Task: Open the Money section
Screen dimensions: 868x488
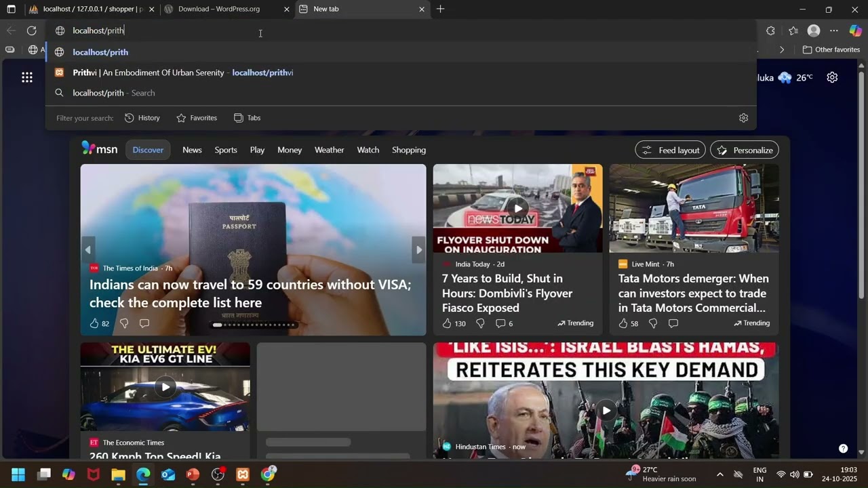Action: click(290, 150)
